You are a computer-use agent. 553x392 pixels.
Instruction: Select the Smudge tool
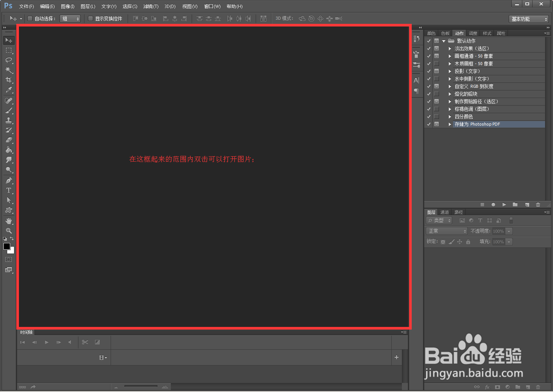[9, 160]
